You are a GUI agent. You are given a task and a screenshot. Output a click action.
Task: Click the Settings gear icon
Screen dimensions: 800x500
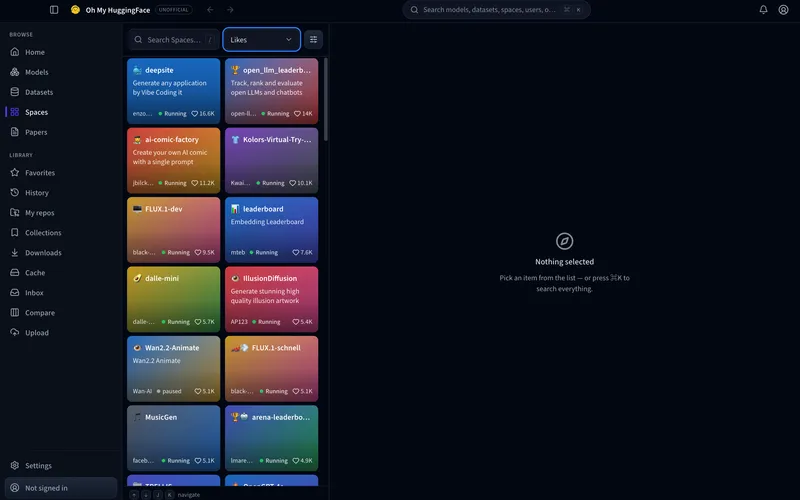pyautogui.click(x=15, y=465)
